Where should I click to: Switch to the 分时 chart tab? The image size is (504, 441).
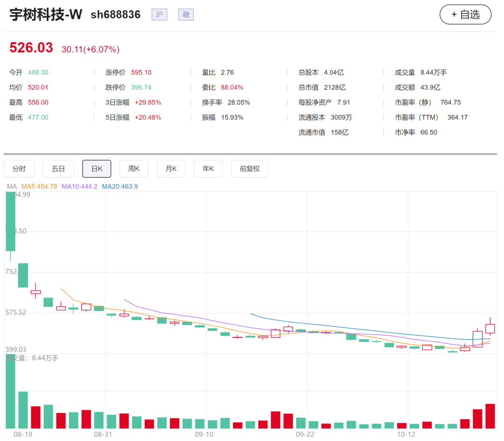click(19, 169)
